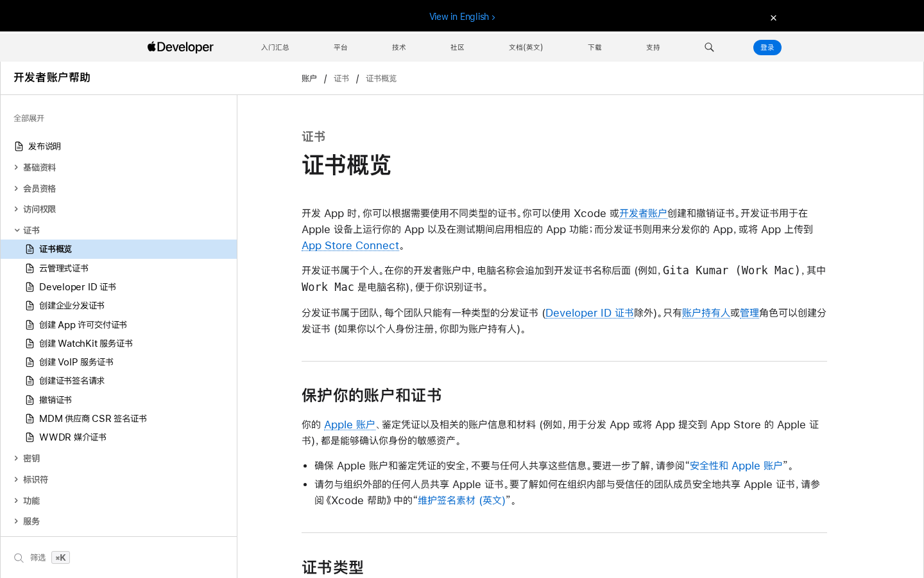Select WWDR 媒介证书 in the sidebar
The height and width of the screenshot is (578, 924).
click(x=73, y=437)
